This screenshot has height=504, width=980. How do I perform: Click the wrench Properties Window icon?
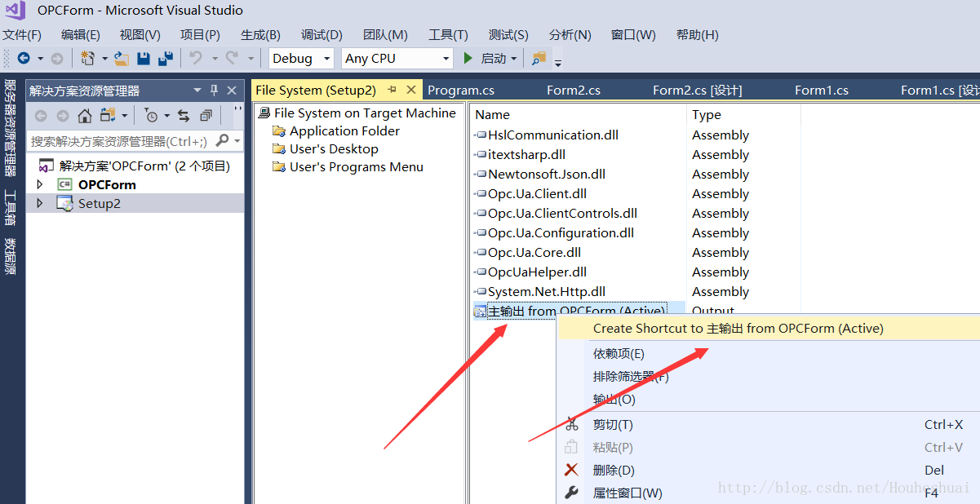pos(572,493)
